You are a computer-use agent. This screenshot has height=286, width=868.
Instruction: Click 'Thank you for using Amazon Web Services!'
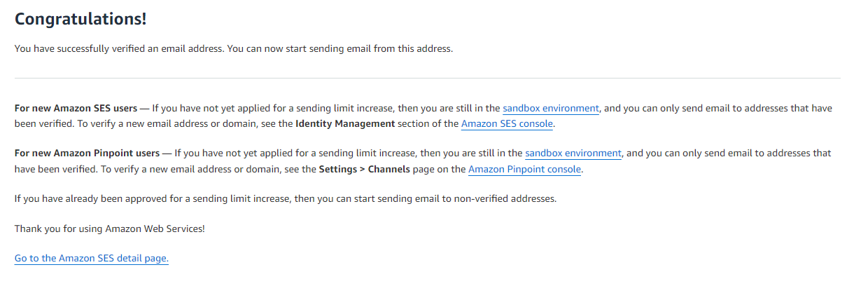[x=110, y=229]
